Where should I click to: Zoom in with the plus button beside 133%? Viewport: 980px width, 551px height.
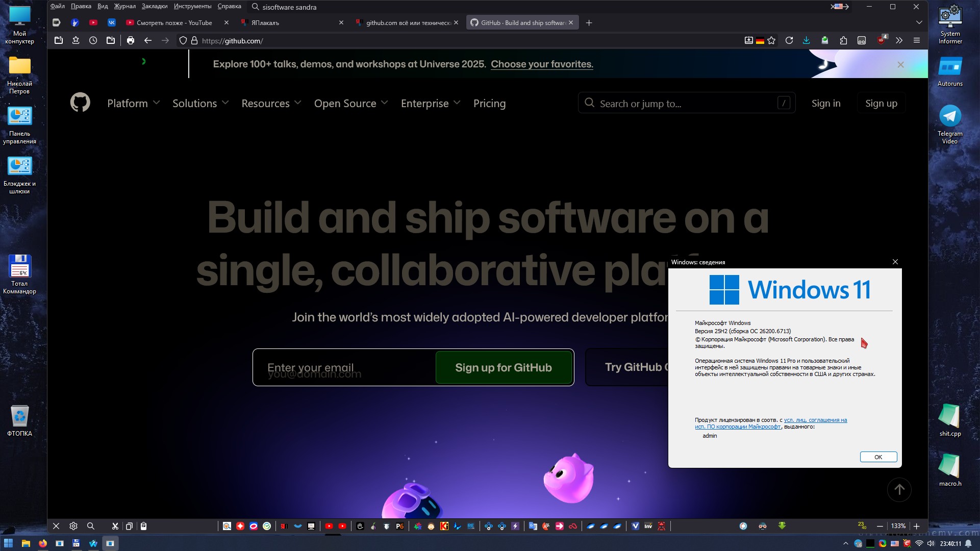click(917, 526)
